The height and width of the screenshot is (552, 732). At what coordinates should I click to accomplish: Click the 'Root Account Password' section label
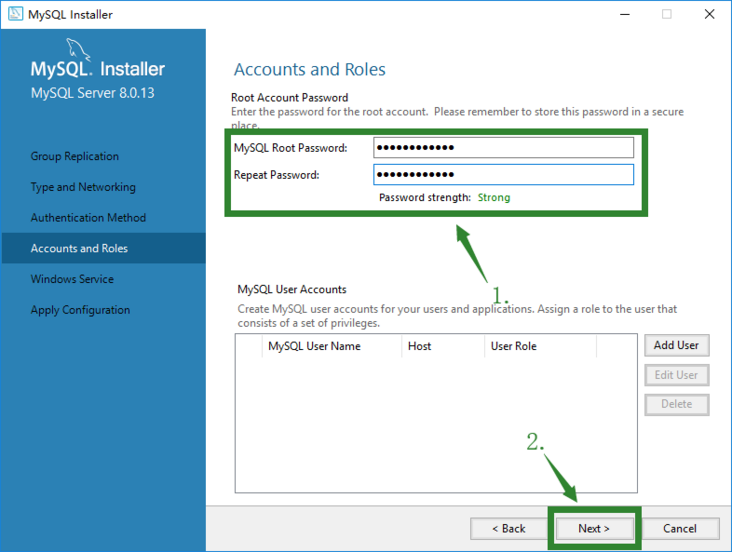(289, 98)
